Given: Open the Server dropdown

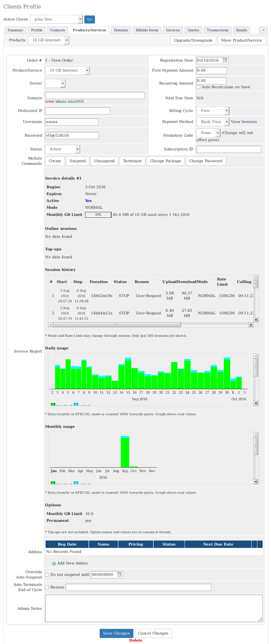Looking at the screenshot, I should coord(55,83).
